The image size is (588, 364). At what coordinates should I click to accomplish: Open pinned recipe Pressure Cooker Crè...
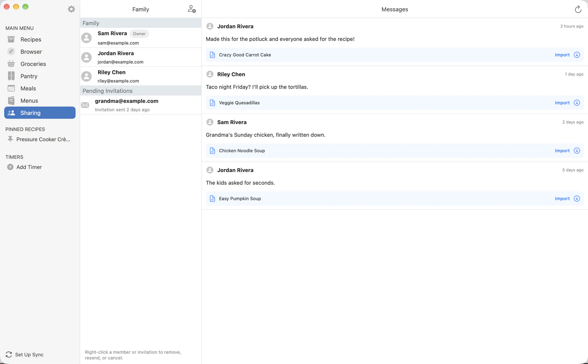click(43, 139)
